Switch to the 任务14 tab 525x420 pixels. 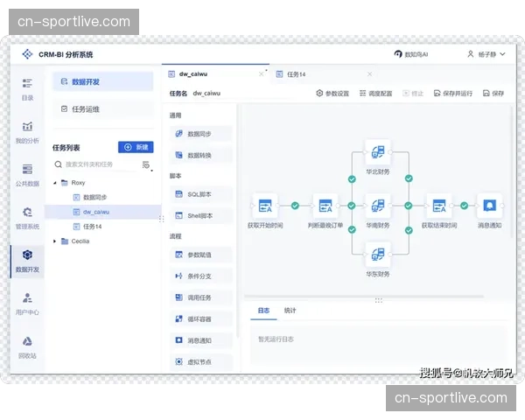click(x=296, y=74)
